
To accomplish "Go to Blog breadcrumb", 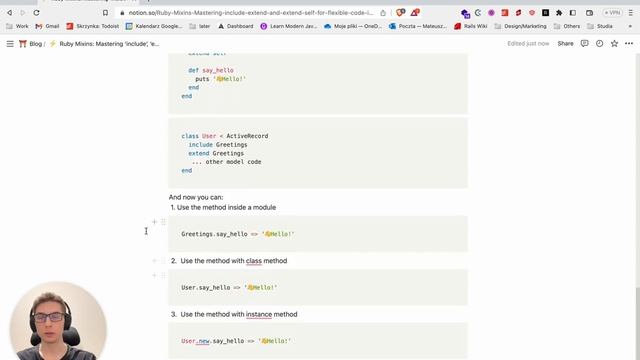I will coord(31,44).
